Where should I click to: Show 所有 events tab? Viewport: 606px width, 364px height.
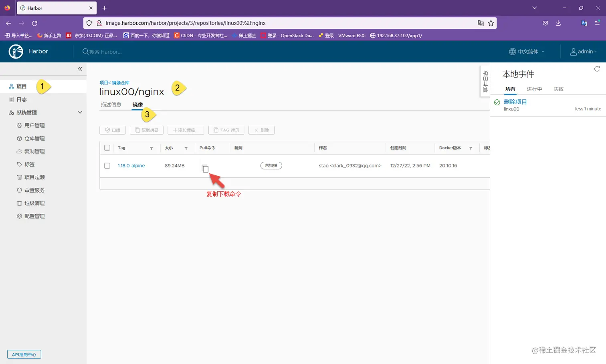[510, 89]
